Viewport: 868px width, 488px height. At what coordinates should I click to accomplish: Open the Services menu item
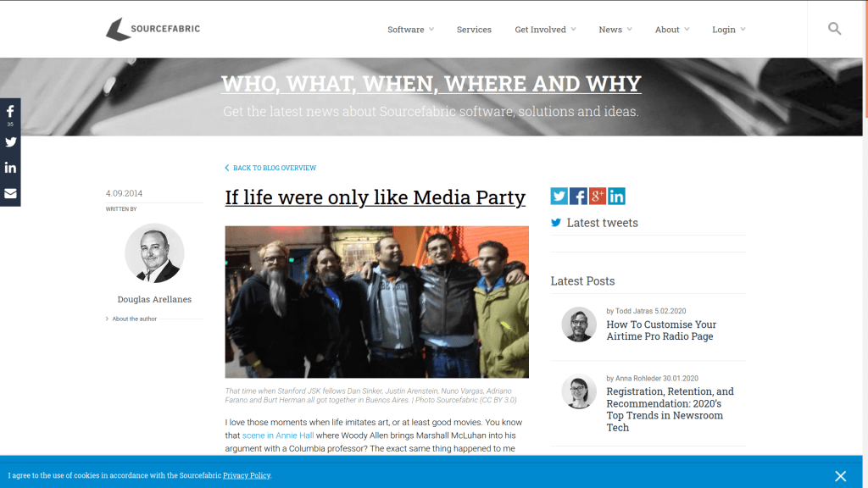[474, 30]
